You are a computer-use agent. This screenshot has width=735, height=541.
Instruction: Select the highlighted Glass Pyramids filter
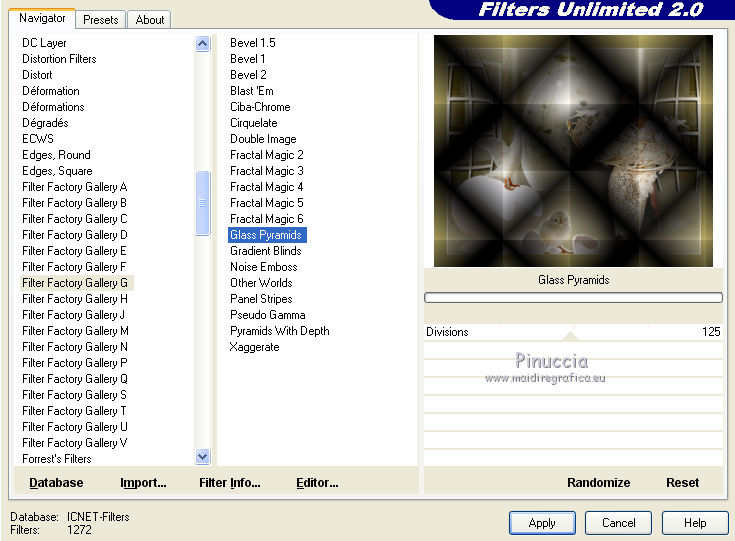click(x=267, y=234)
